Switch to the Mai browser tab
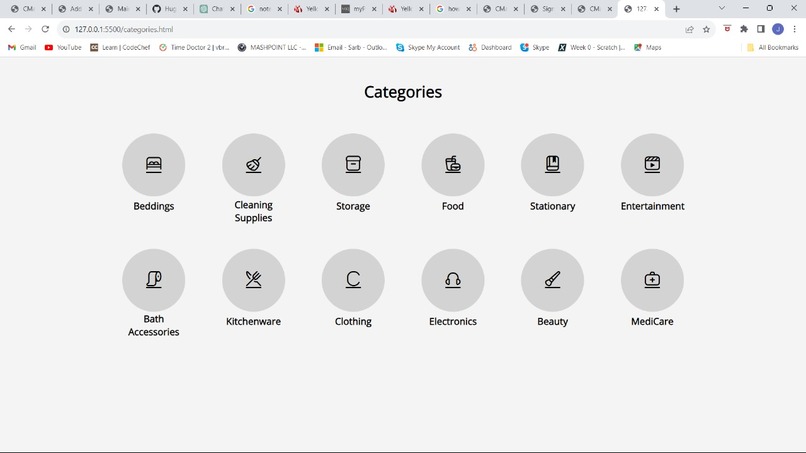806x453 pixels. (x=122, y=9)
